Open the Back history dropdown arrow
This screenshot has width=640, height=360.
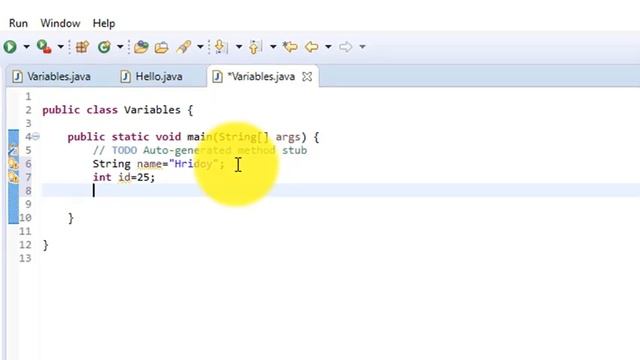[328, 47]
